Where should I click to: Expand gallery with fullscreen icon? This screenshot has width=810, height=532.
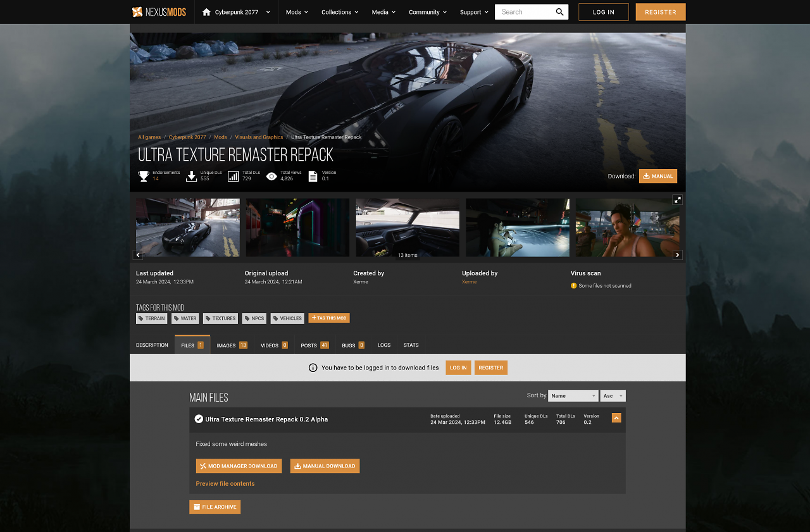677,200
